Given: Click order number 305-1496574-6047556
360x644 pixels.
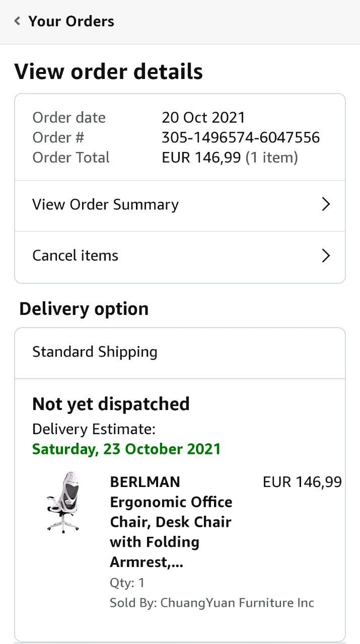Looking at the screenshot, I should coord(240,137).
